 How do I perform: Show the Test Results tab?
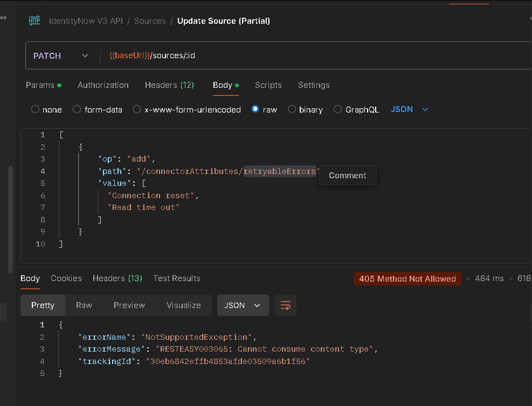click(177, 278)
